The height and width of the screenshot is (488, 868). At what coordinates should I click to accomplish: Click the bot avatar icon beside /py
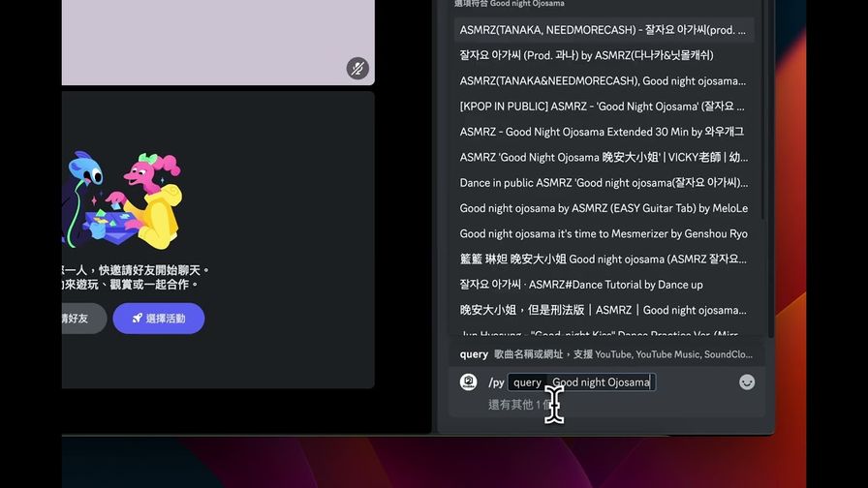click(x=468, y=381)
